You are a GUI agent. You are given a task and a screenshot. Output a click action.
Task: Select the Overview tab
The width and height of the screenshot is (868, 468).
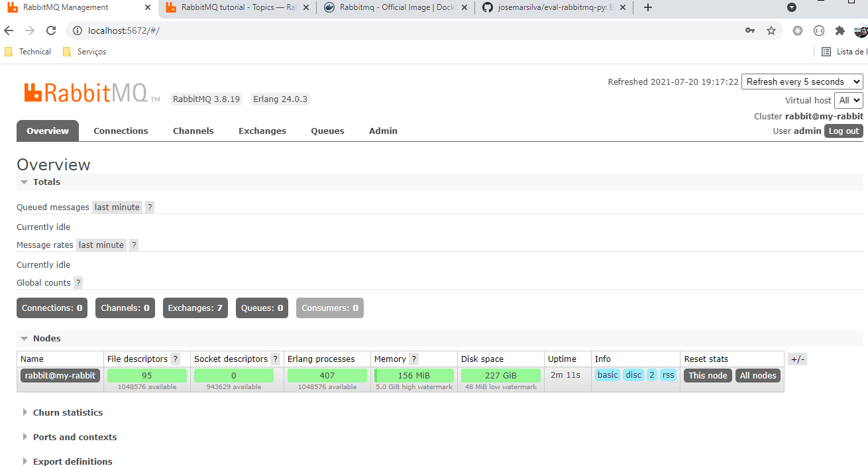pyautogui.click(x=48, y=131)
